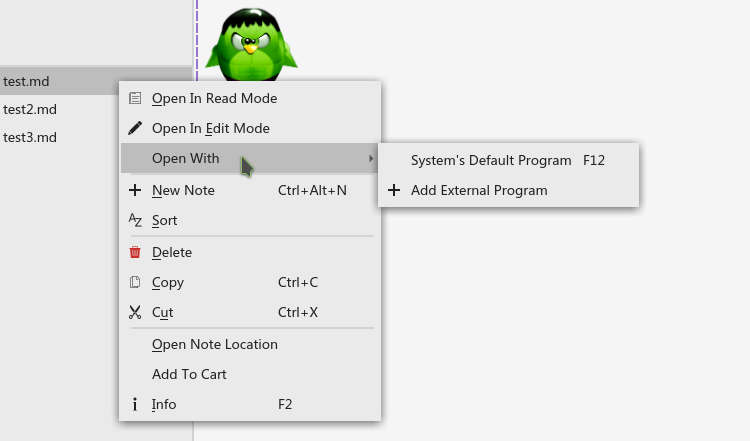Choose Delete in the context menu

250,252
